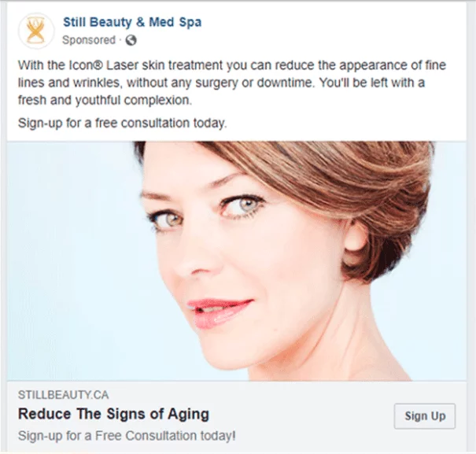Click the words fresh and youthful complexion
476x454 pixels.
tap(105, 100)
